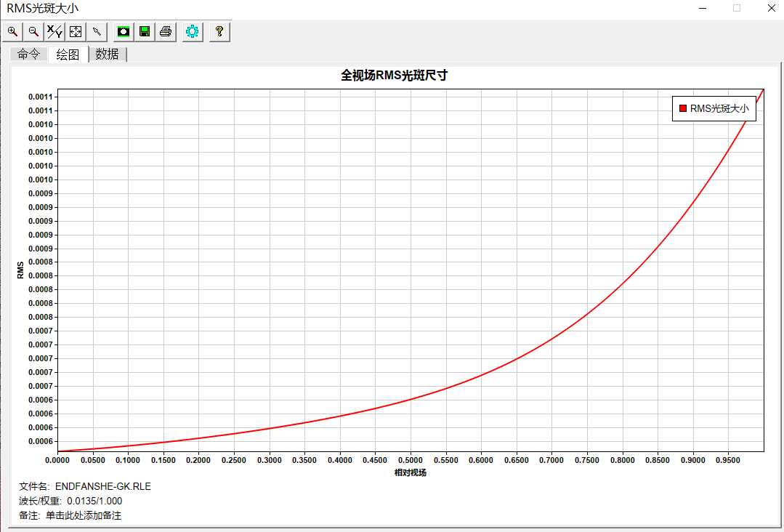Click the camera snapshot icon

124,32
